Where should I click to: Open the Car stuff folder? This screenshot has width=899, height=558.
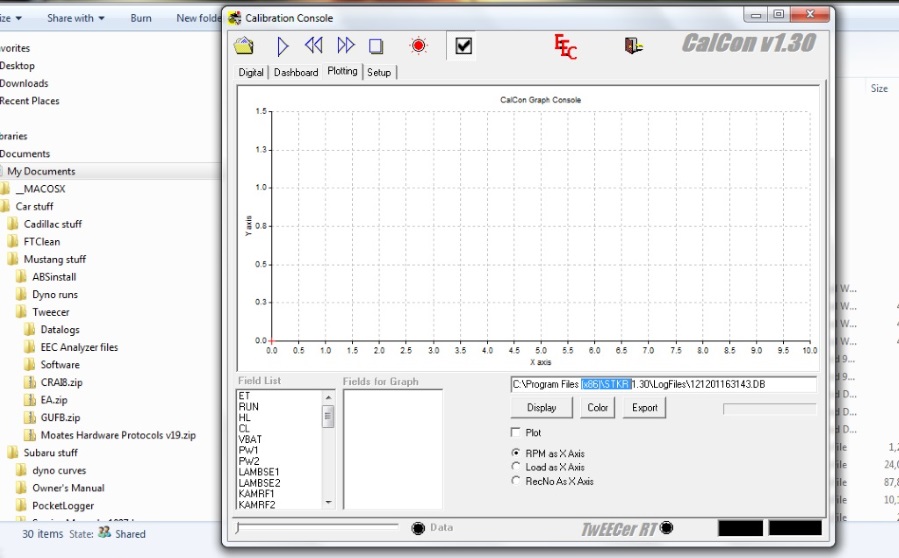pyautogui.click(x=34, y=206)
